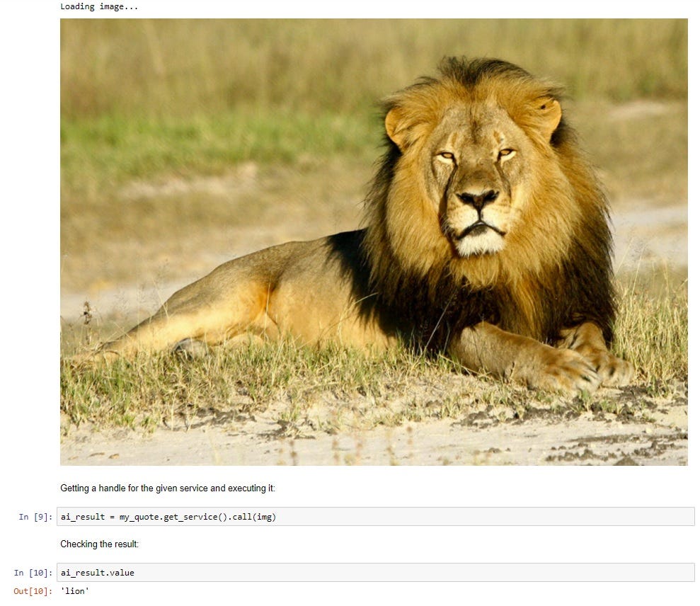700x606 pixels.
Task: Click the Out[10] output prompt
Action: [33, 591]
